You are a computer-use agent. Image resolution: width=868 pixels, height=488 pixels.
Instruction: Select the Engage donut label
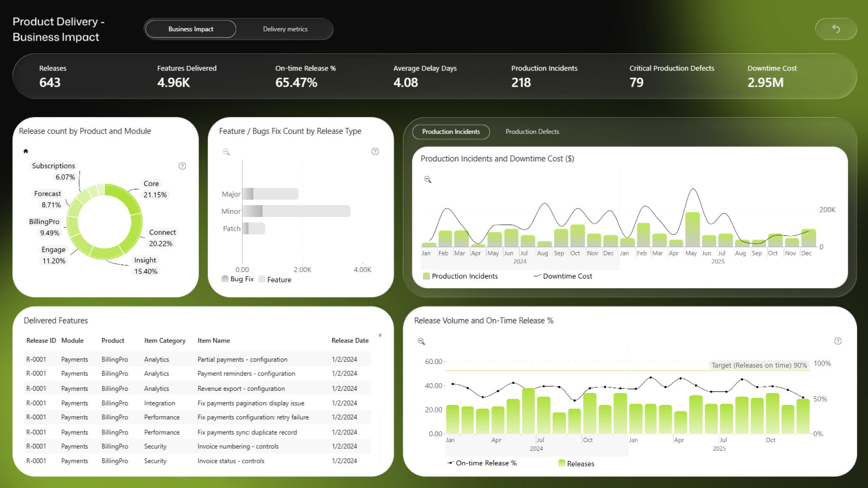pos(53,249)
